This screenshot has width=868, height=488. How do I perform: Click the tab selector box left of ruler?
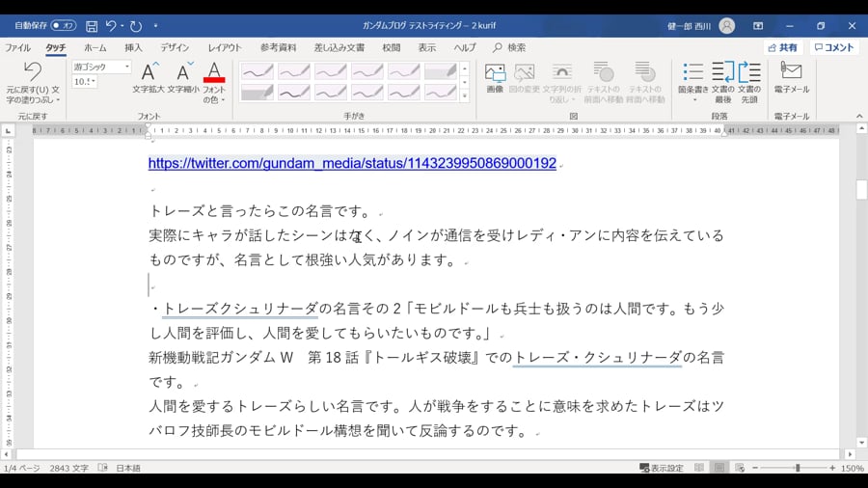coord(8,130)
